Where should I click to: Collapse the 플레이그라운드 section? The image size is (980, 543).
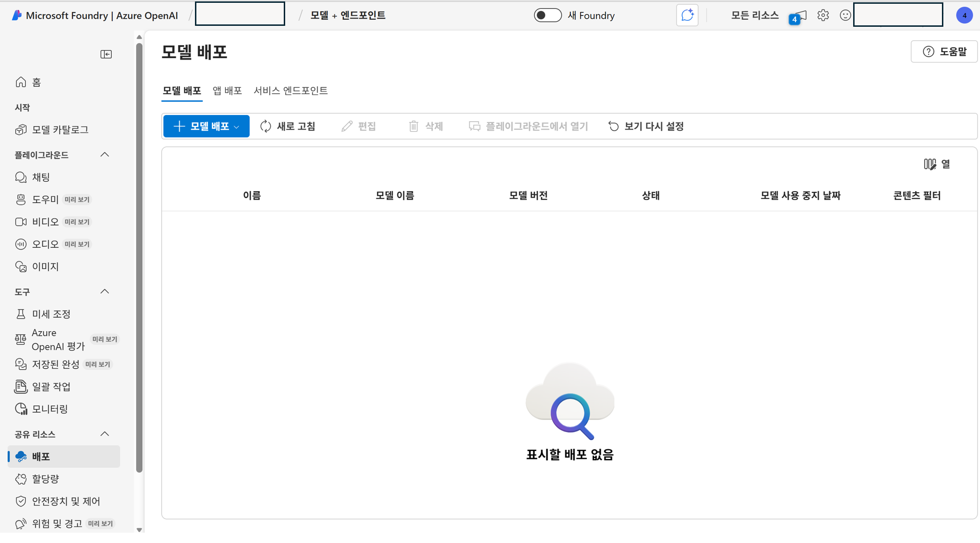click(105, 155)
